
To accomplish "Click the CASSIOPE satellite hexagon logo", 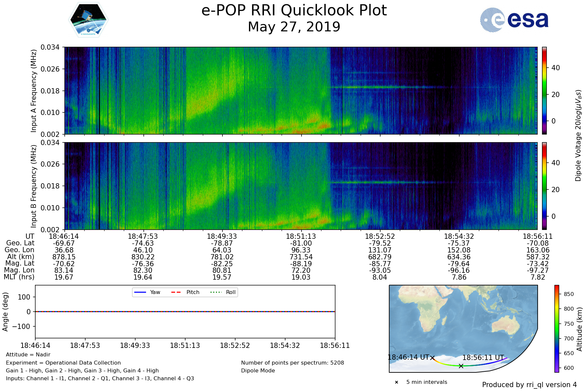I will (88, 20).
